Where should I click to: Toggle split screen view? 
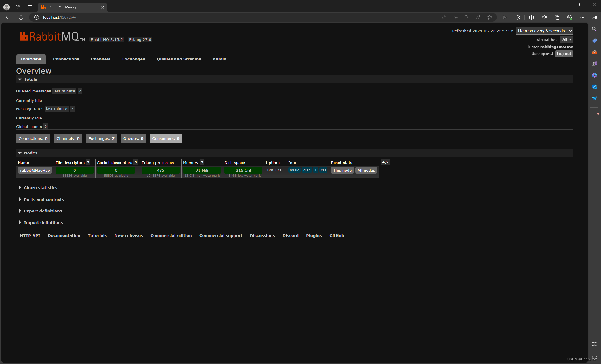[x=531, y=17]
